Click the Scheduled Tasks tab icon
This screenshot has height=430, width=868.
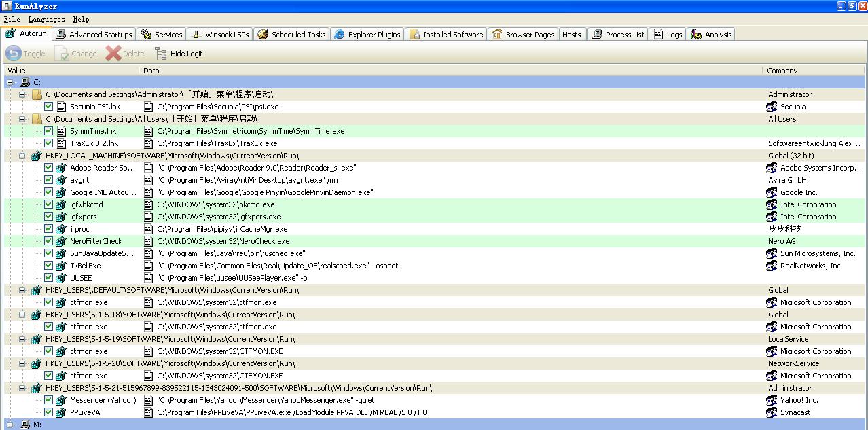[263, 34]
